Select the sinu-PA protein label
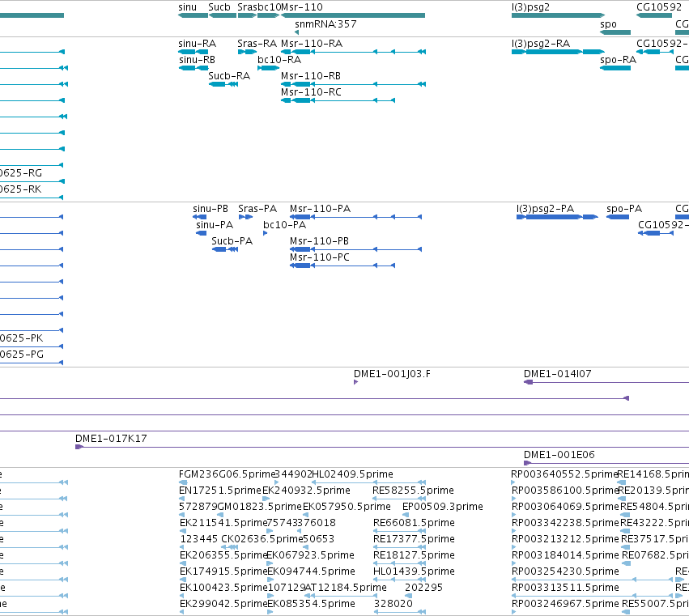This screenshot has width=689, height=616. 215,225
